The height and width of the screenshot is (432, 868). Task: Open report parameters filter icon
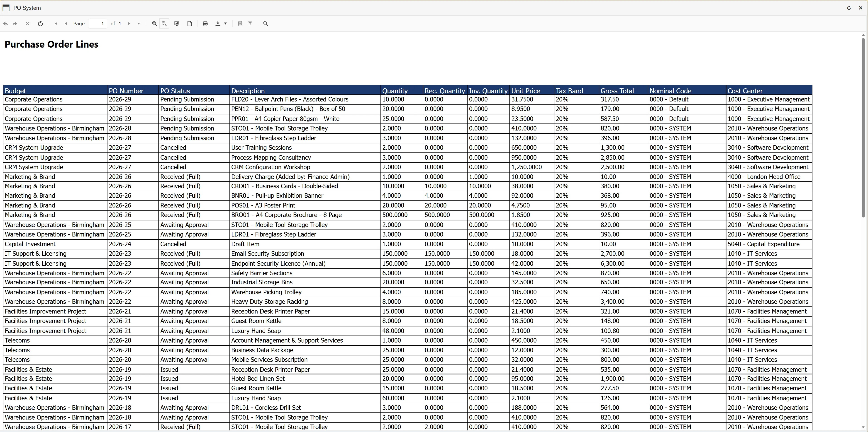coord(250,24)
